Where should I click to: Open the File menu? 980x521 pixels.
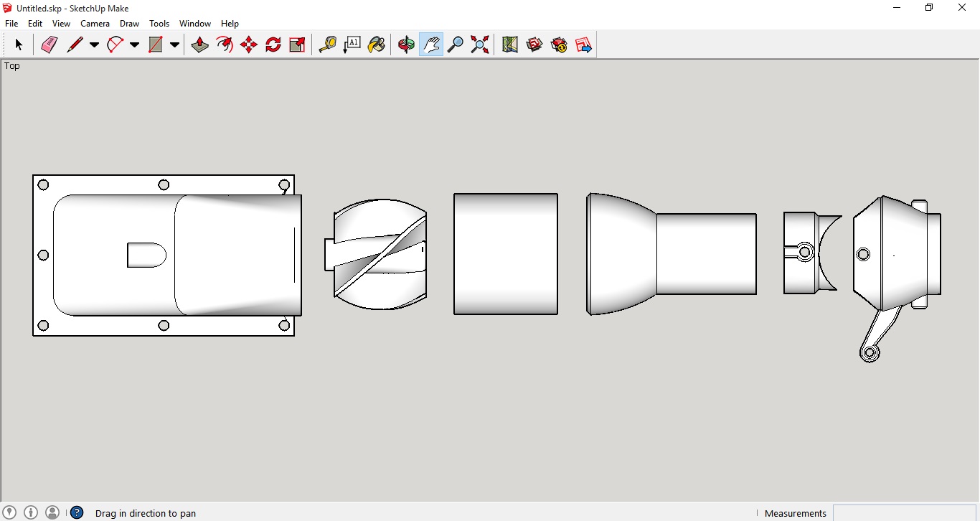coord(11,24)
